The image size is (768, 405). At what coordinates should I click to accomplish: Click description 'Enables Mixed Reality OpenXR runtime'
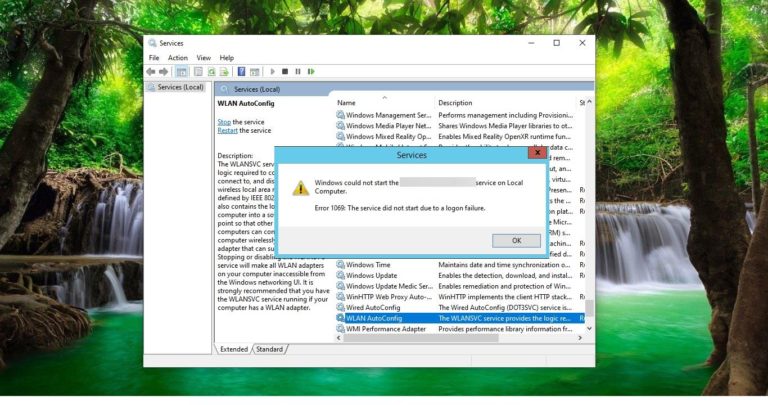504,137
